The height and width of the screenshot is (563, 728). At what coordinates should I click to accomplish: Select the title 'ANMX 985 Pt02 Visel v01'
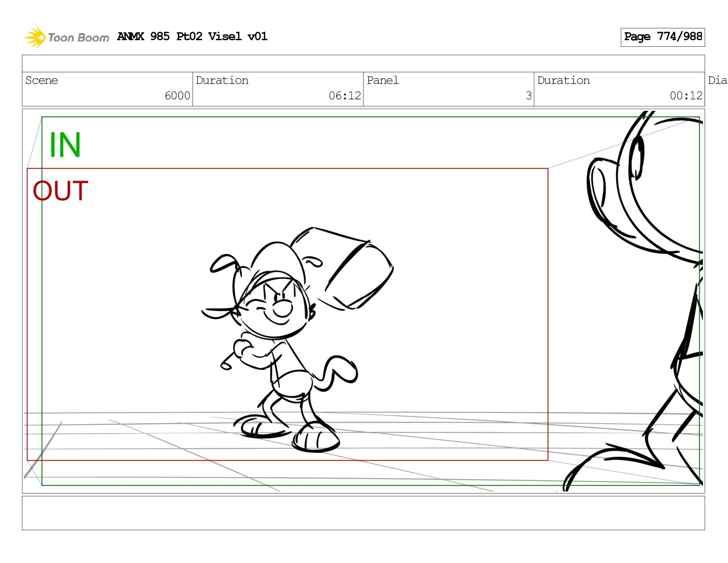point(192,37)
